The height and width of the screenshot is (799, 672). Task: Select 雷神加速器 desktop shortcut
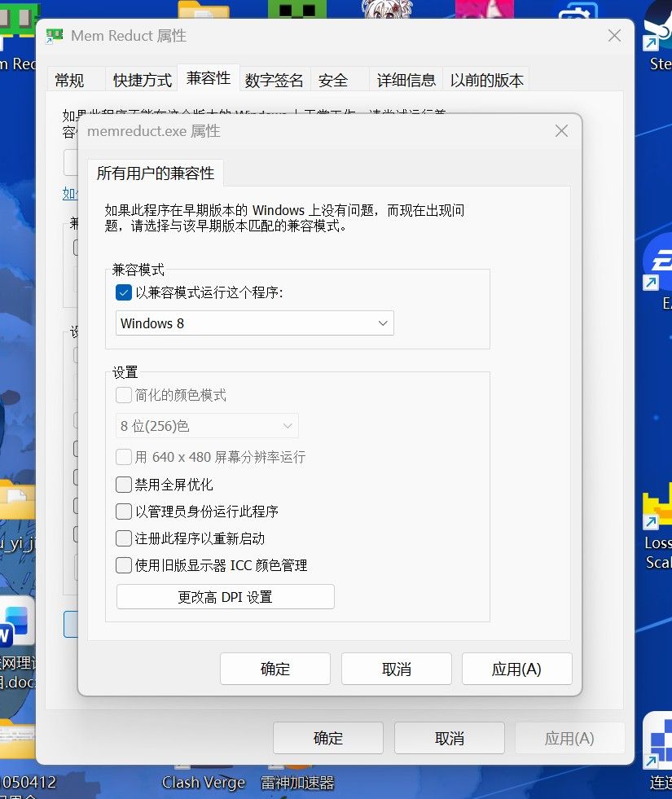click(x=297, y=782)
